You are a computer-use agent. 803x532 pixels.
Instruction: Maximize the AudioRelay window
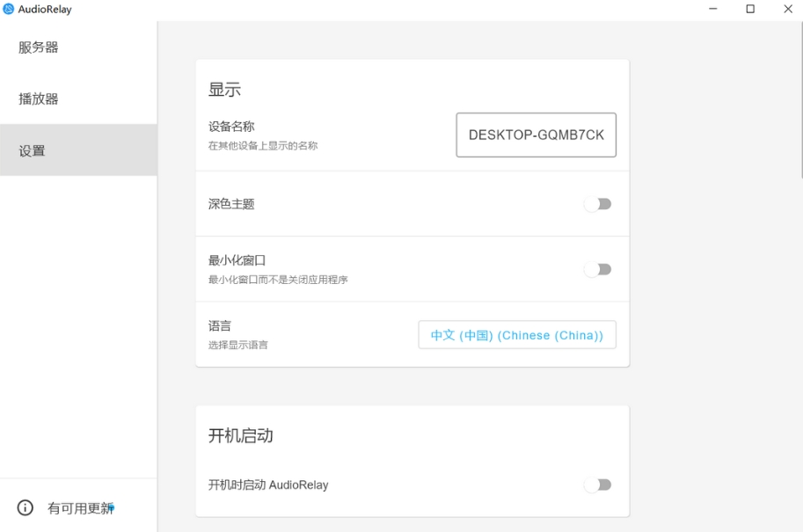pyautogui.click(x=750, y=9)
